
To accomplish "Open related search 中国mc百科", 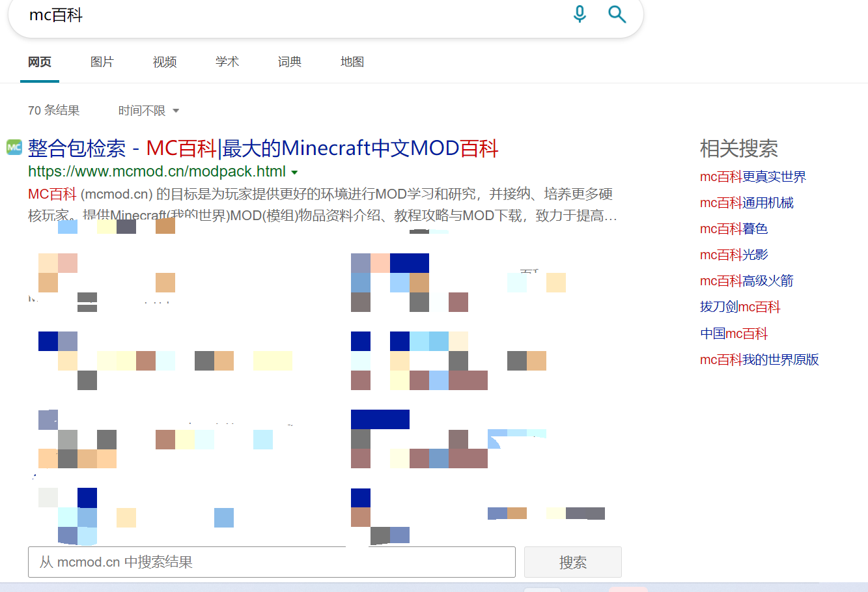I will [x=734, y=334].
